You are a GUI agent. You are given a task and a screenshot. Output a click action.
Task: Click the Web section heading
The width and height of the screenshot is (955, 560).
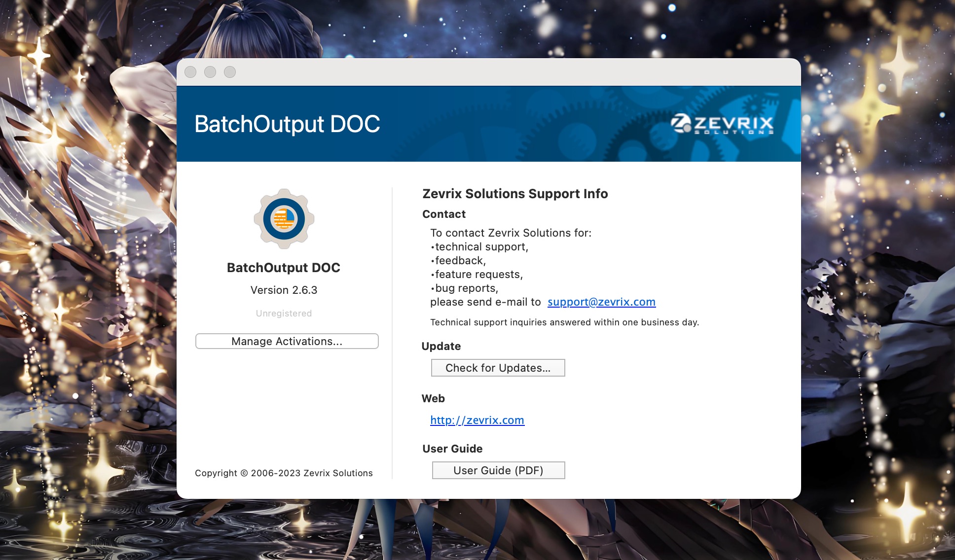(433, 398)
